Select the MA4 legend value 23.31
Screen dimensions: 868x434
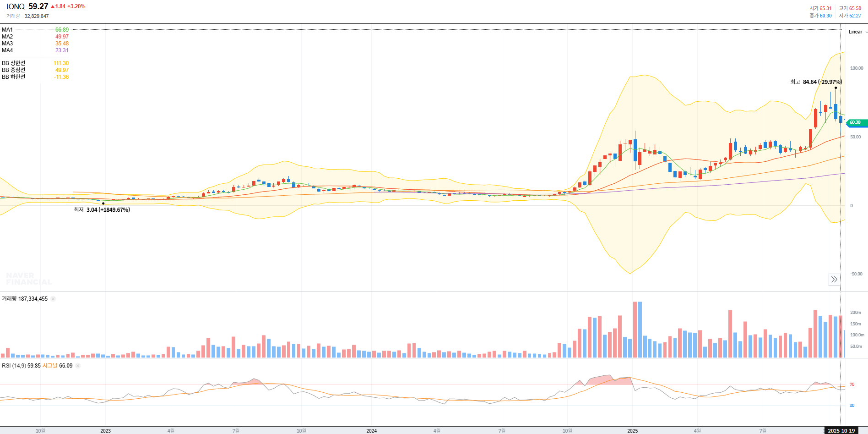pyautogui.click(x=62, y=50)
